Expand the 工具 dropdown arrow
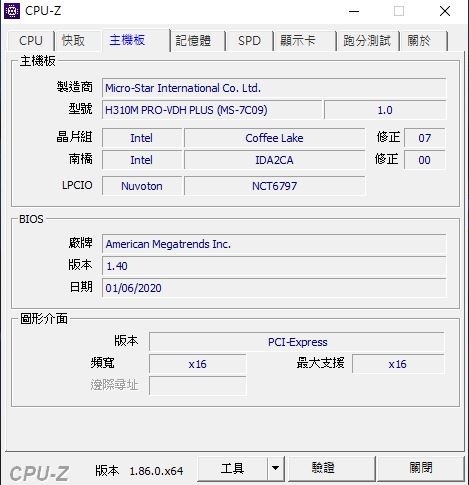469x485 pixels. tap(275, 468)
